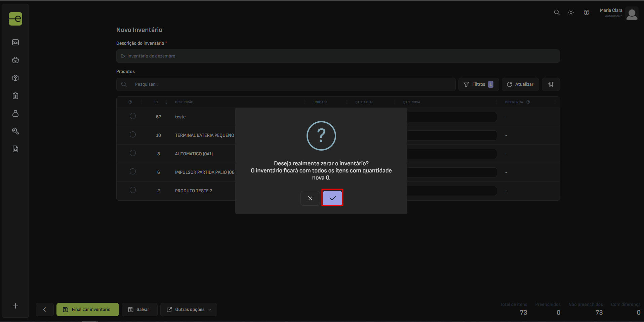This screenshot has height=322, width=644.
Task: Open the products box sidebar icon
Action: (x=15, y=78)
